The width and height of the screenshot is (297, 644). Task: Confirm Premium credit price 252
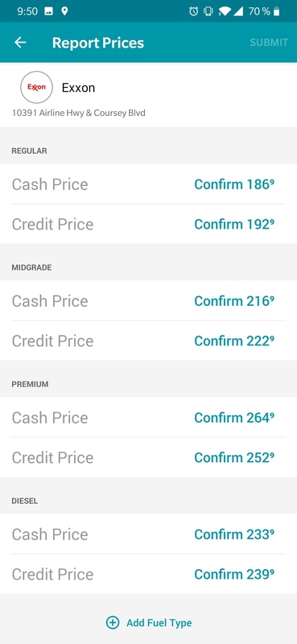pyautogui.click(x=234, y=457)
